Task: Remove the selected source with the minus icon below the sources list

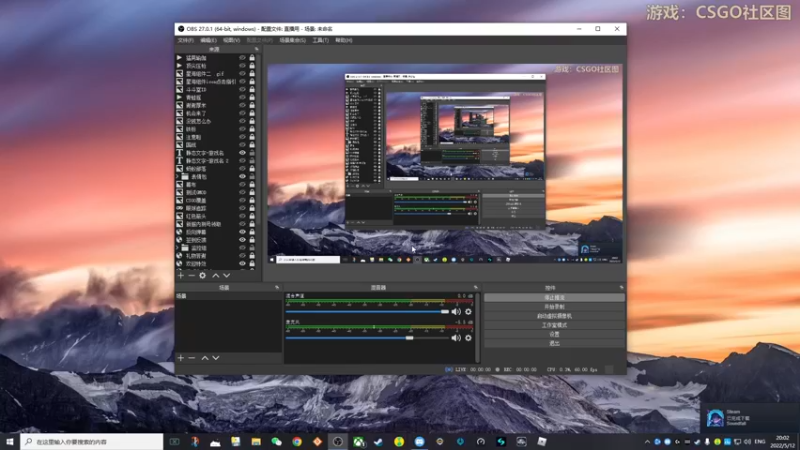Action: [x=191, y=276]
